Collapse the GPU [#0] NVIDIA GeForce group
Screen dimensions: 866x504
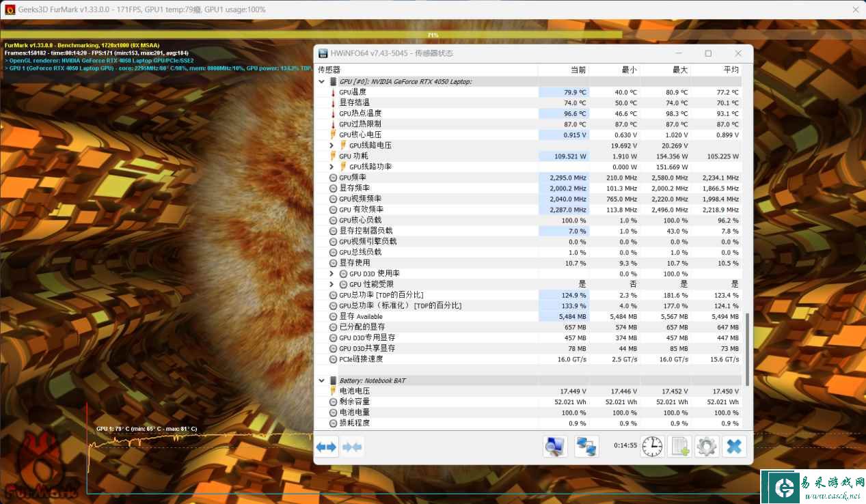(322, 81)
